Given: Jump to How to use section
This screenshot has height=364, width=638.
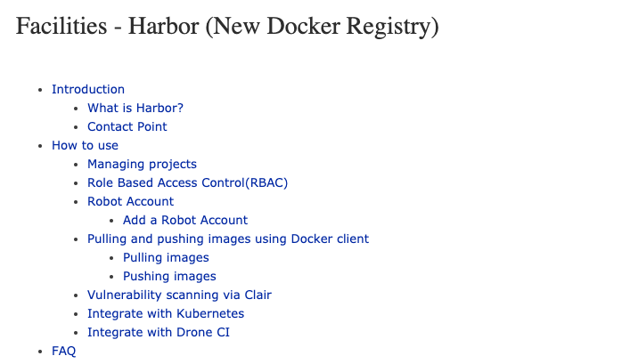Looking at the screenshot, I should [x=85, y=145].
